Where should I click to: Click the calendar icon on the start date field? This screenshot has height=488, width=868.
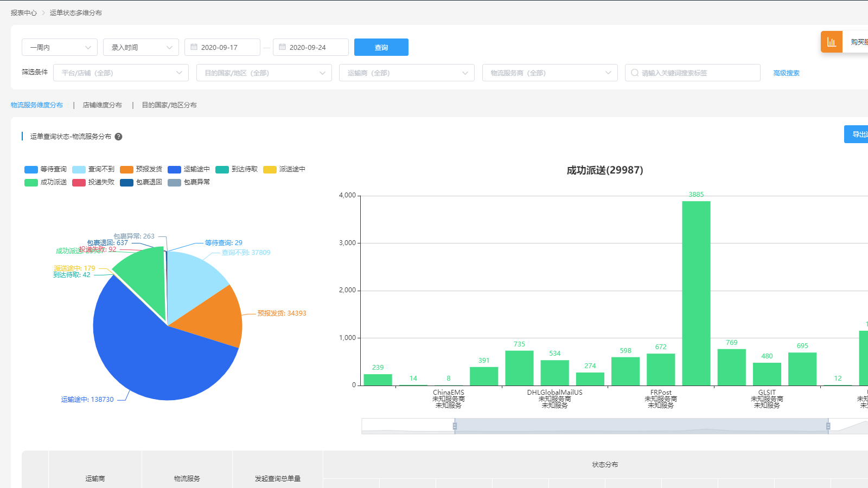[x=194, y=47]
